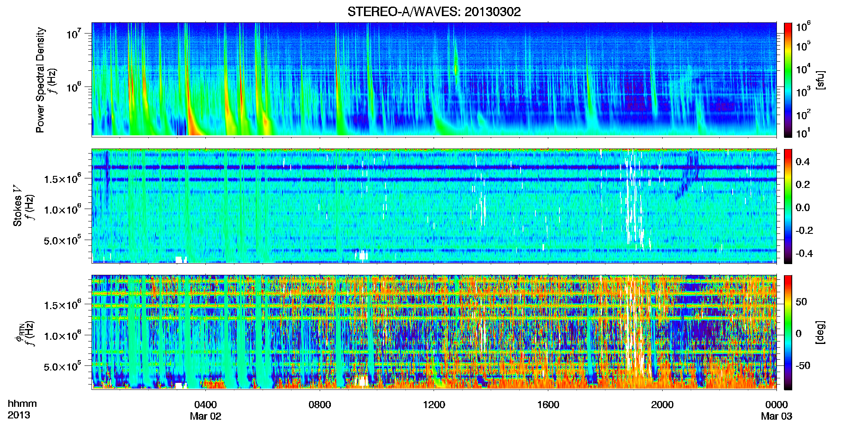The width and height of the screenshot is (868, 447).
Task: Click the dark blue band along the 1.5×10^6 tick in the Stokes V panel
Action: [x=434, y=180]
